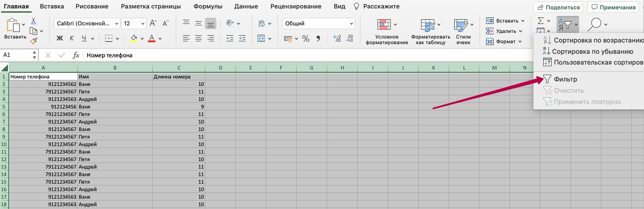Click the AutoSum sigma icon
Viewport: 644px width, 209px height.
pos(540,21)
